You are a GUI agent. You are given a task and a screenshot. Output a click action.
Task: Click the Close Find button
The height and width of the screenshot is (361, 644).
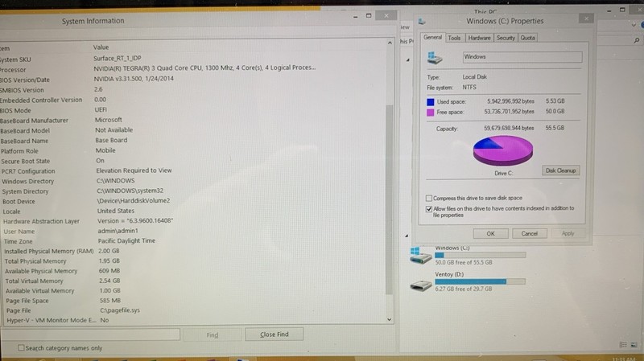274,334
